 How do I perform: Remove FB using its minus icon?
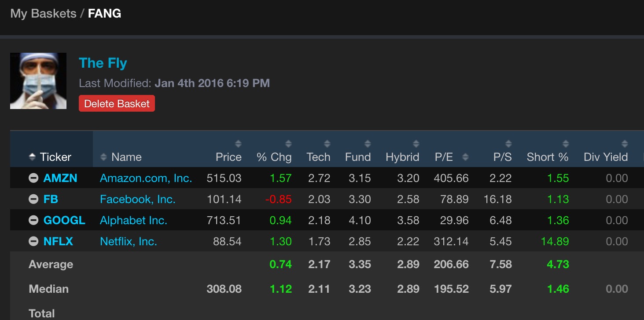33,199
